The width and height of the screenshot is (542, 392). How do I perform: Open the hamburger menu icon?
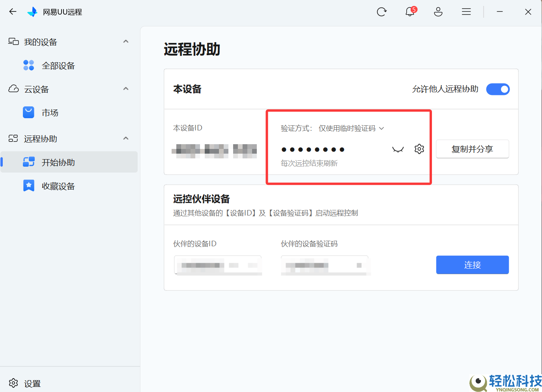click(466, 12)
